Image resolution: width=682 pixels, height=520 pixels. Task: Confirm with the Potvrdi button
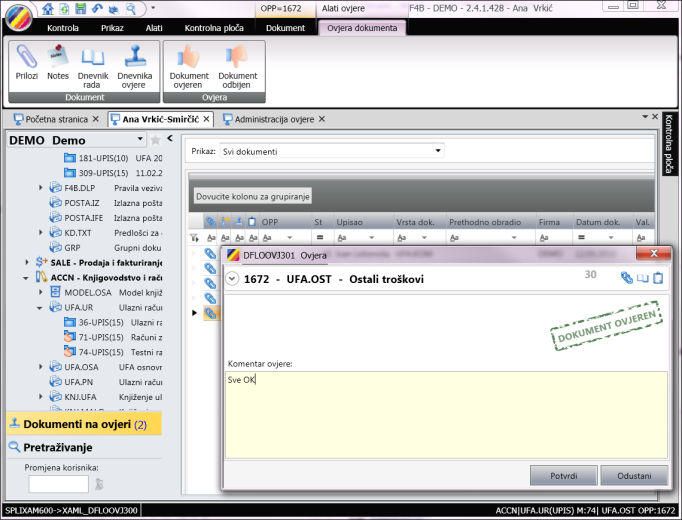point(561,475)
